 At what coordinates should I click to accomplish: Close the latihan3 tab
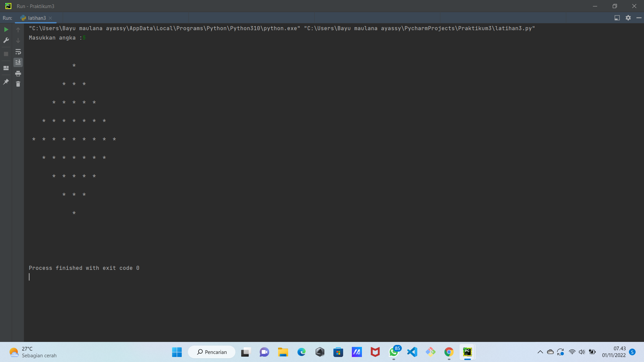pos(50,18)
